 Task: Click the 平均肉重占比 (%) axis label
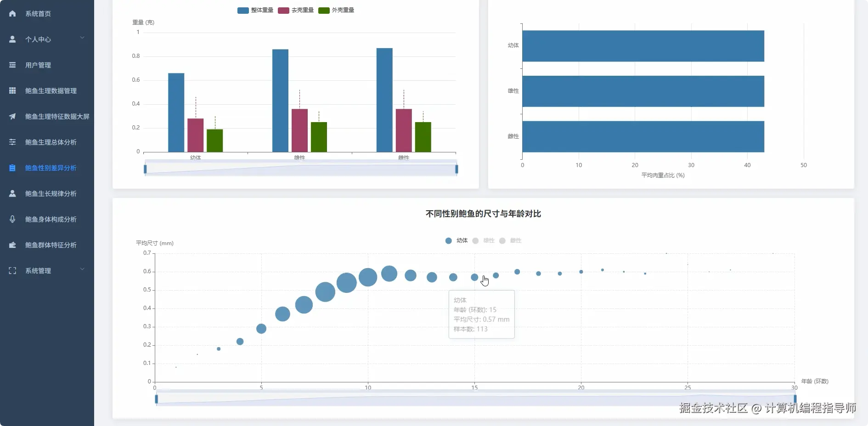pyautogui.click(x=663, y=175)
